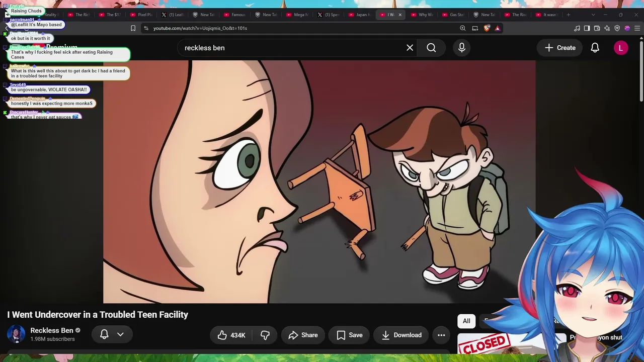
Task: Click chat message 'honestly I was expecting more monkaS'
Action: click(x=52, y=104)
